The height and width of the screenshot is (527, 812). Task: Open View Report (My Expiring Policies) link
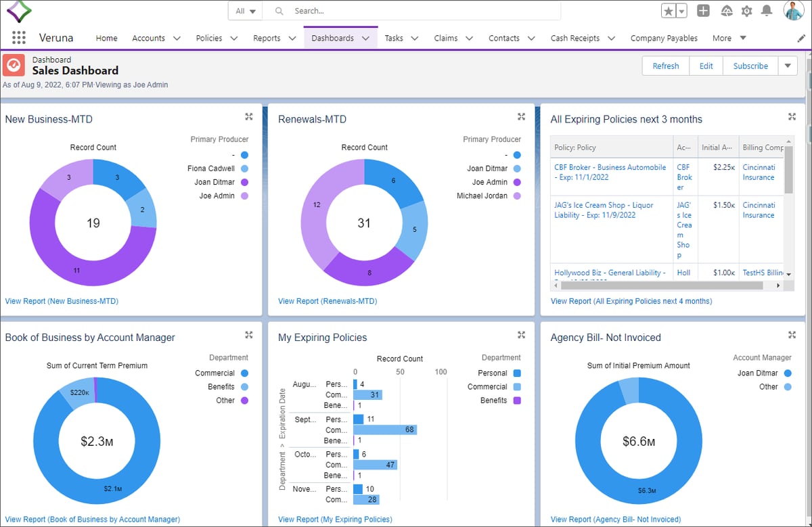[x=335, y=520]
